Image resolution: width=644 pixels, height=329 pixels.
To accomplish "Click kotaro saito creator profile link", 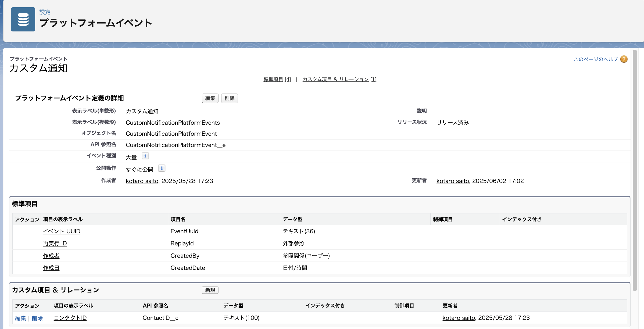I will (x=142, y=181).
